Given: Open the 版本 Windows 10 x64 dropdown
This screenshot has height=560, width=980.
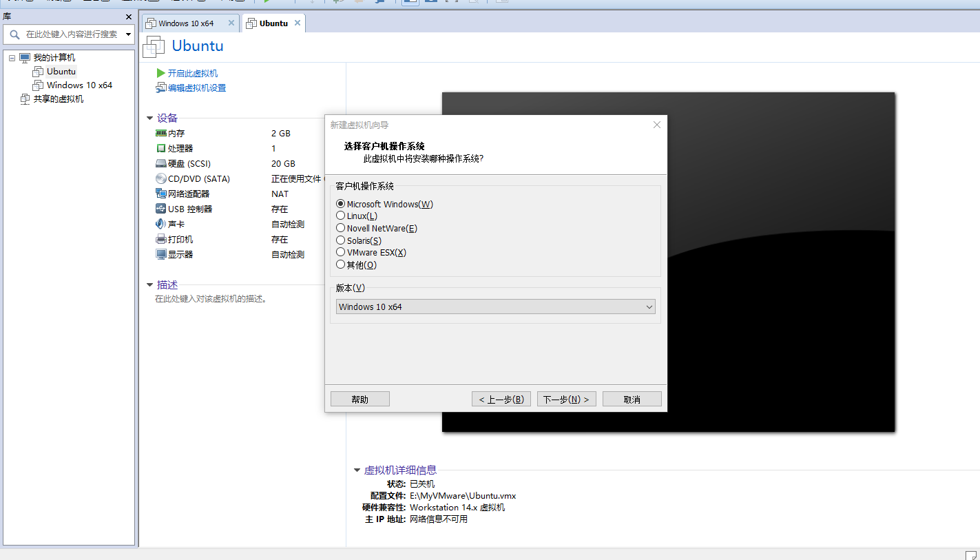Looking at the screenshot, I should point(495,307).
